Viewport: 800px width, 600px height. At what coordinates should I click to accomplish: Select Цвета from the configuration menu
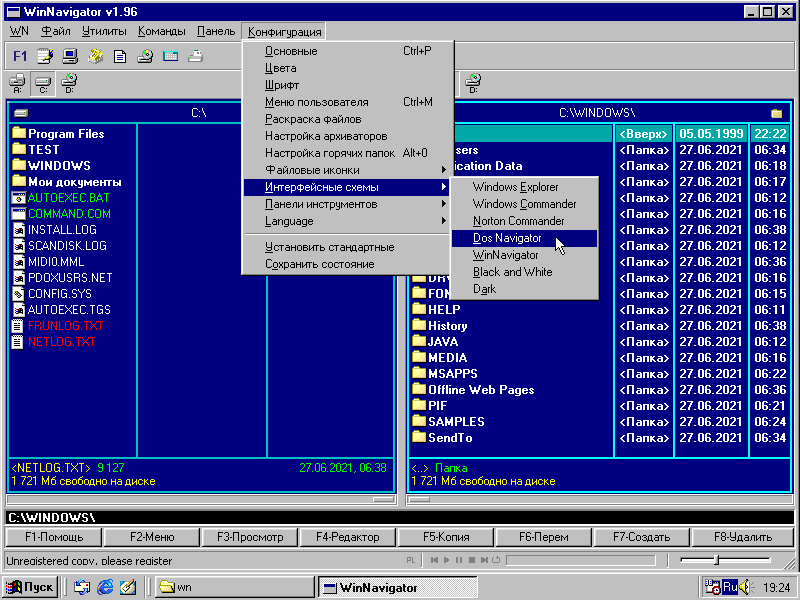pos(280,68)
